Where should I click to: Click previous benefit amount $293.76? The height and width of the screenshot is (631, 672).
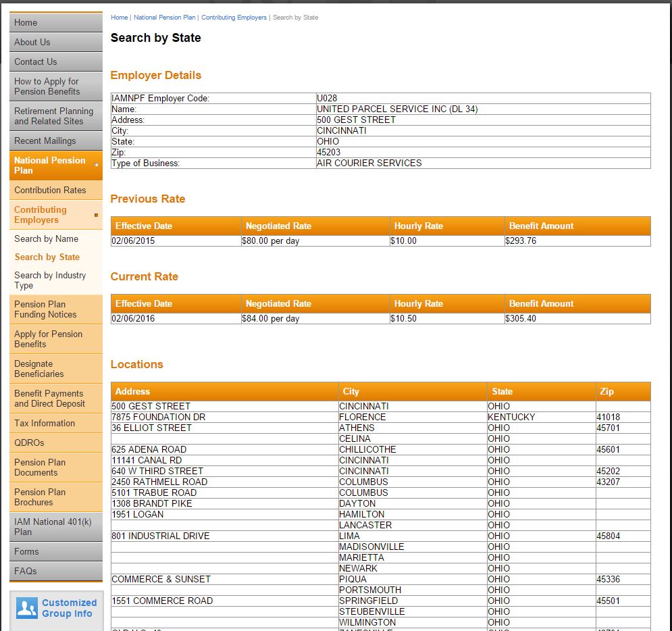[521, 241]
